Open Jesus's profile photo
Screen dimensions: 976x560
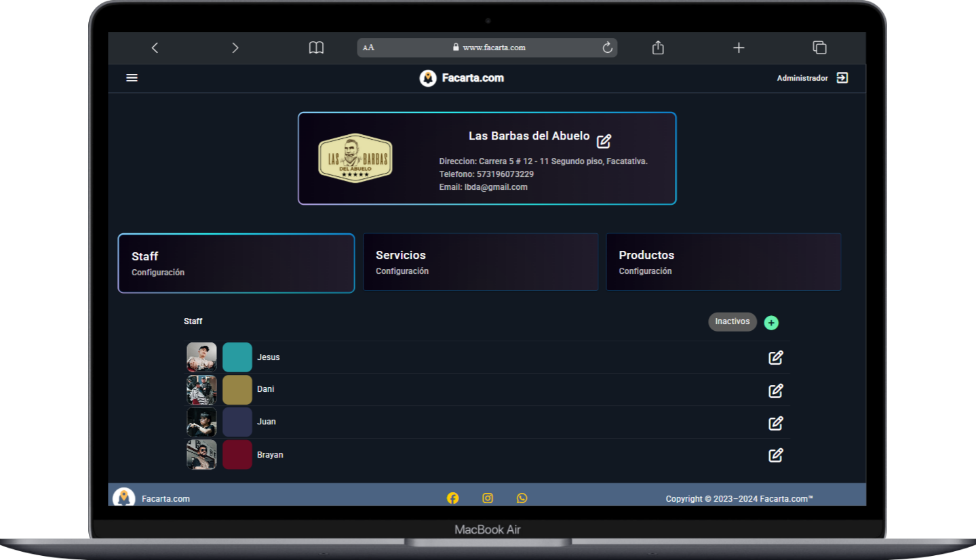coord(201,357)
